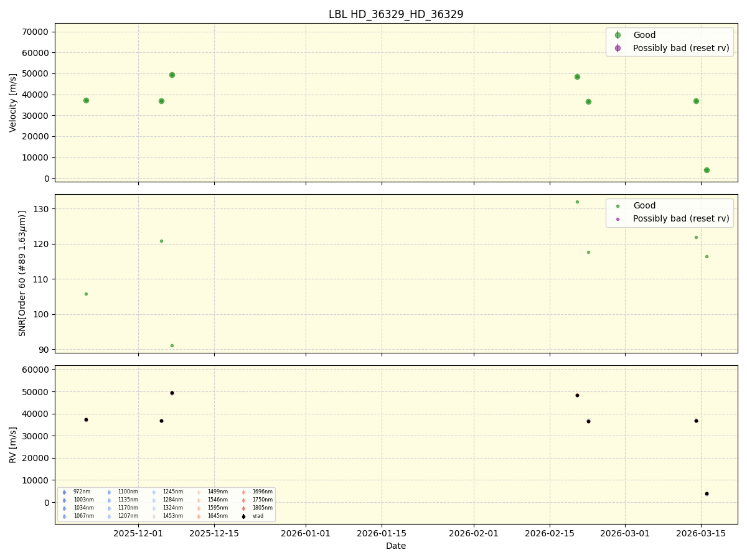
Task: Click the 1284nm legend entry
Action: [x=173, y=500]
